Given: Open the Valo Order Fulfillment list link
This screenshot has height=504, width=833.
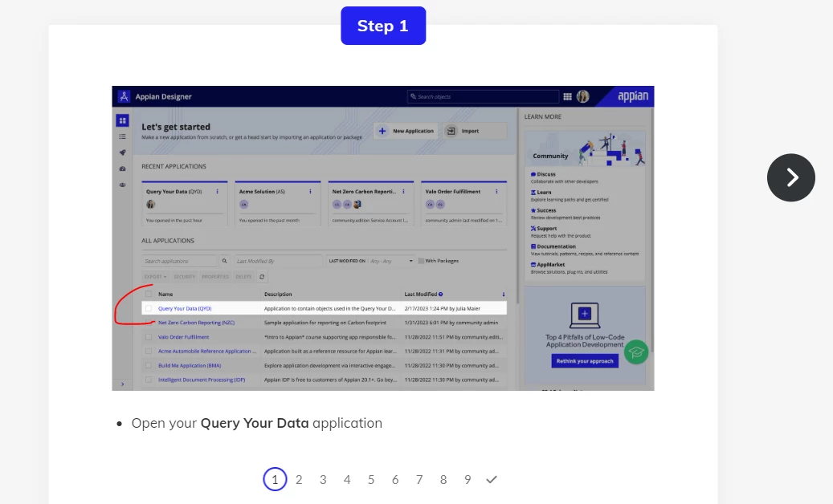Looking at the screenshot, I should tap(183, 337).
